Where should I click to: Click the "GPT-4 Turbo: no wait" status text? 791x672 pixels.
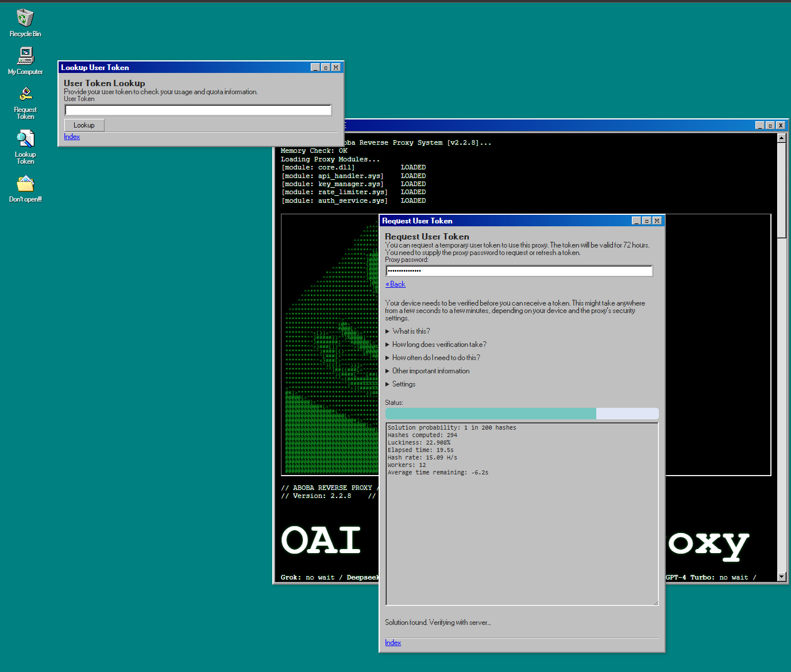[707, 578]
